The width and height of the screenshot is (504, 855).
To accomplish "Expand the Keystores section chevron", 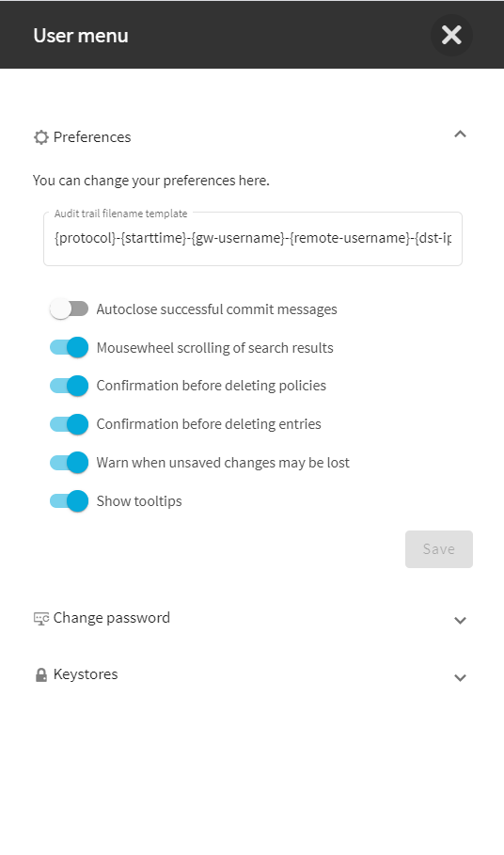I will click(x=460, y=678).
